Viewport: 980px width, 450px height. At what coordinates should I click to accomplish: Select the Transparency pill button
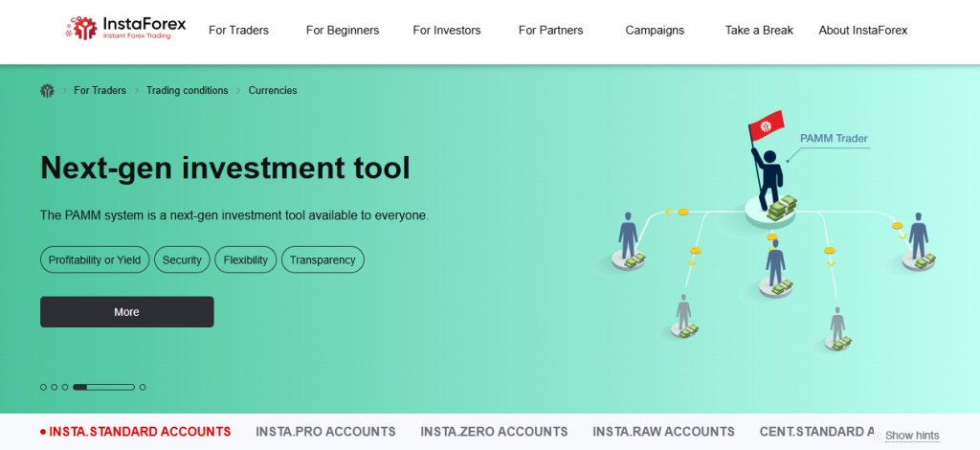coord(322,259)
